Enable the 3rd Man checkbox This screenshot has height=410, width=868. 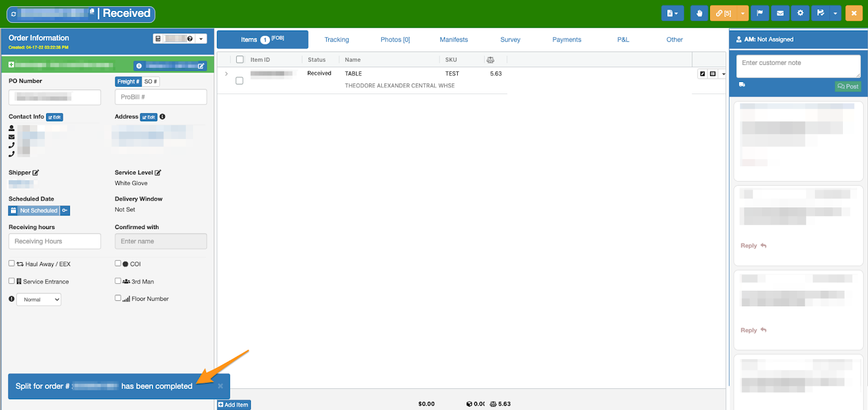coord(118,281)
